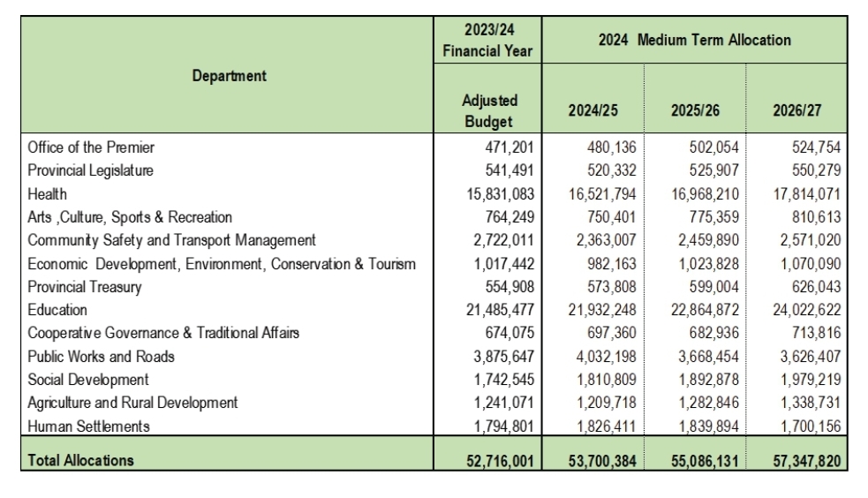Select Agriculture and Rural Development label
The image size is (868, 498).
132,403
